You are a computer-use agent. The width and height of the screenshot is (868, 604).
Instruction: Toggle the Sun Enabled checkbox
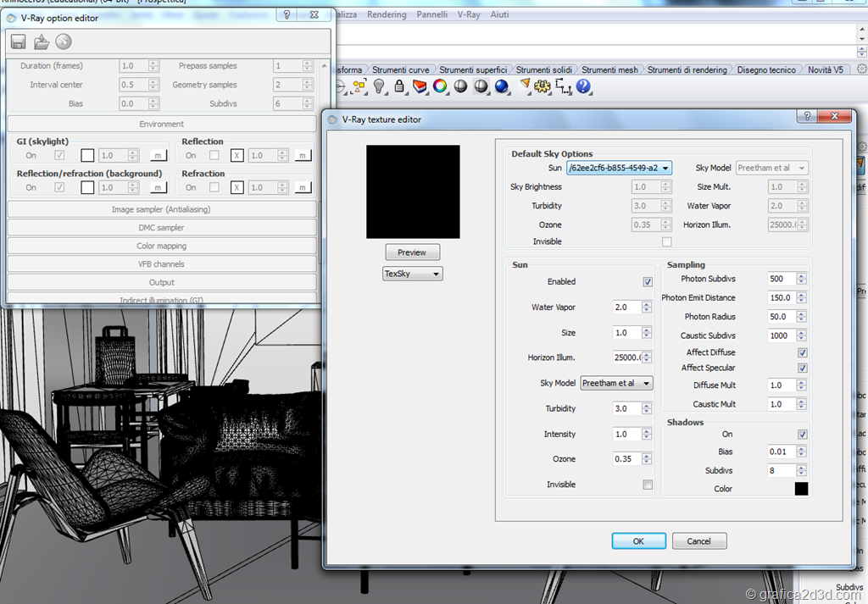(x=648, y=282)
